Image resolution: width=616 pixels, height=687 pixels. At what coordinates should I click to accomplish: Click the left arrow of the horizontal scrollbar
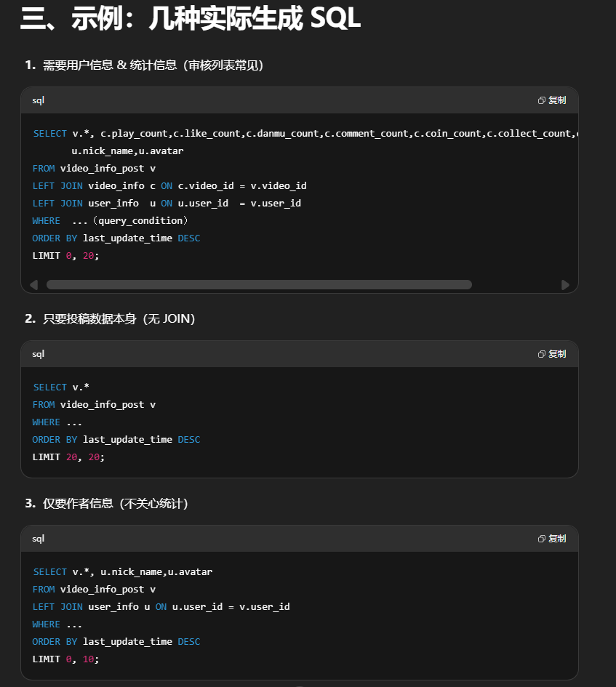pos(33,285)
